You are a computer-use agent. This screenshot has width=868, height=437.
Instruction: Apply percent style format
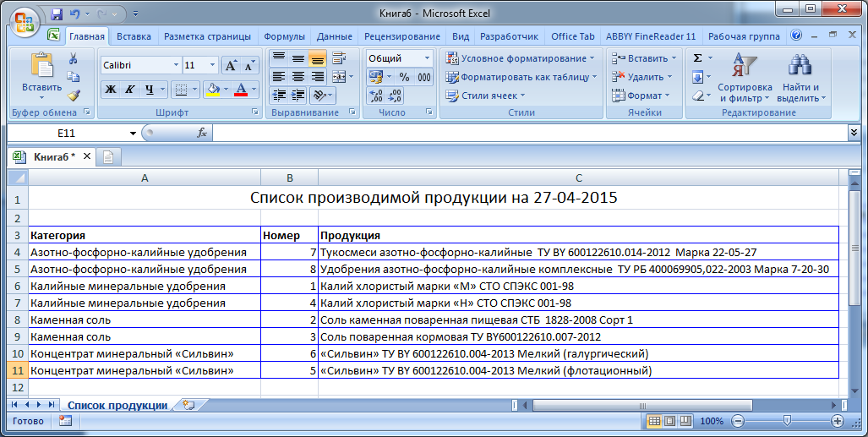click(405, 77)
